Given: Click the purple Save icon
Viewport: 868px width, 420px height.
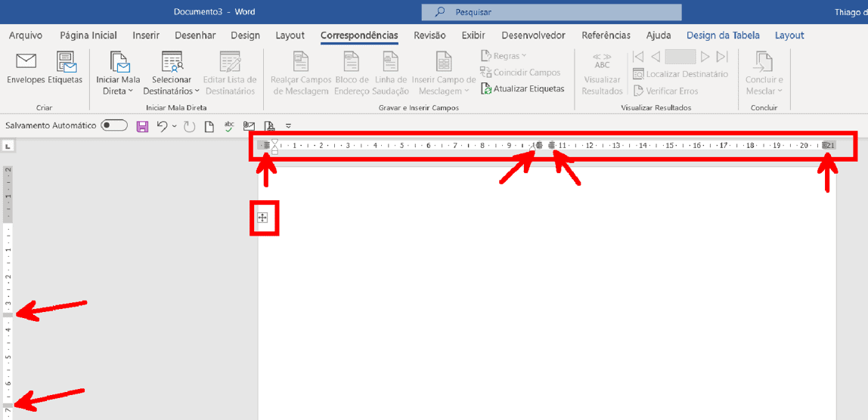Looking at the screenshot, I should 142,127.
